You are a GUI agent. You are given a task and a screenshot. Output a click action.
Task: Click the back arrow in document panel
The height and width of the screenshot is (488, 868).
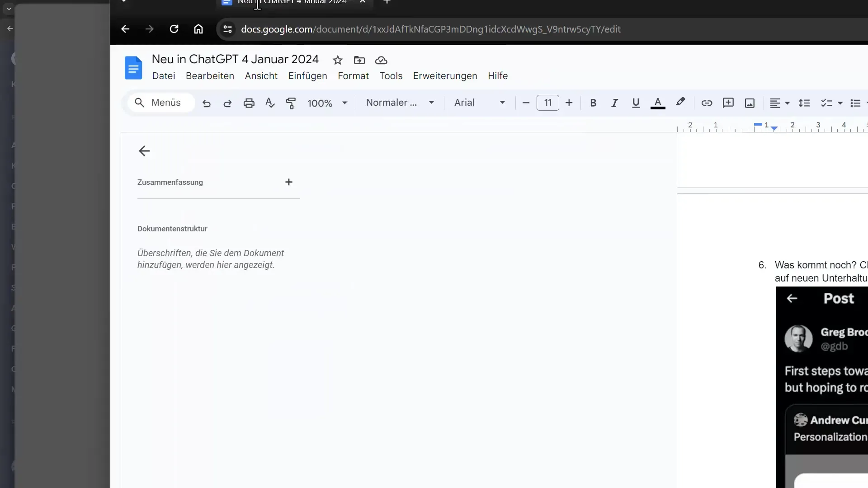pos(145,151)
